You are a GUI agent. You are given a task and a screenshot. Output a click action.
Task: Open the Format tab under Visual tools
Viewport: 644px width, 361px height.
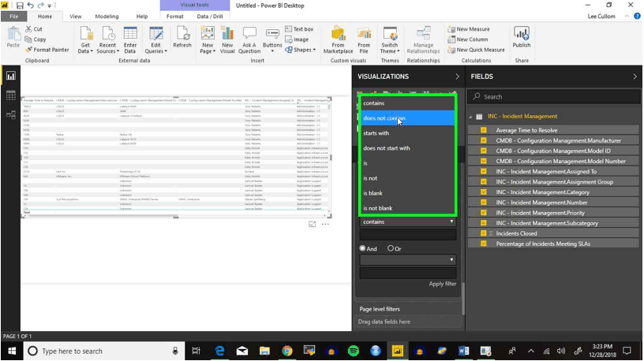coord(175,17)
